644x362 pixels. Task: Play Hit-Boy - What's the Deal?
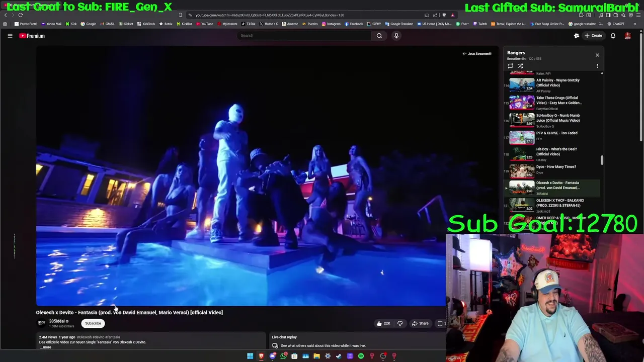point(552,154)
